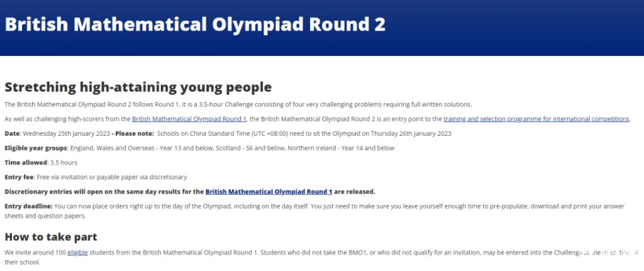The width and height of the screenshot is (644, 271).
Task: Click the bold 'Date' label
Action: (x=12, y=133)
